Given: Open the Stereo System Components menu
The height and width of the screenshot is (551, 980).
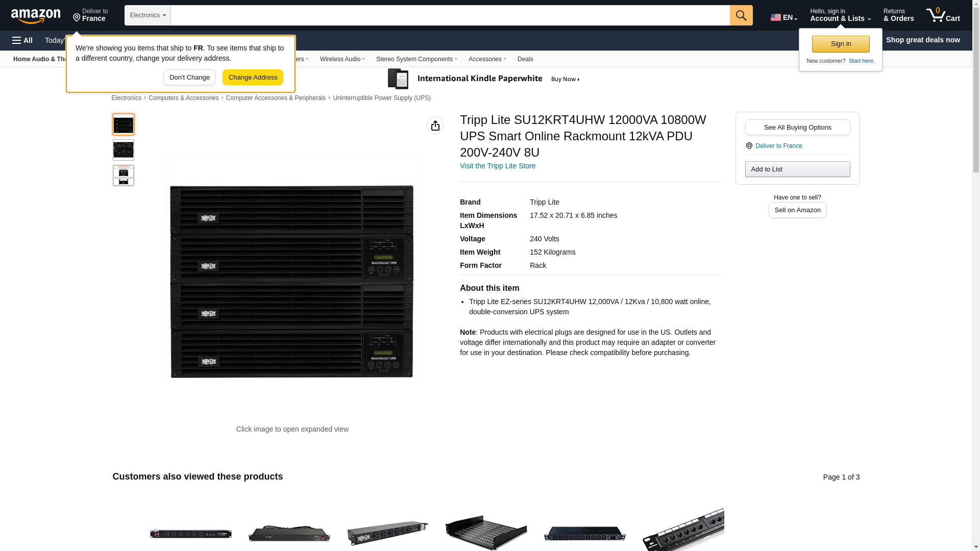Looking at the screenshot, I should (x=416, y=59).
